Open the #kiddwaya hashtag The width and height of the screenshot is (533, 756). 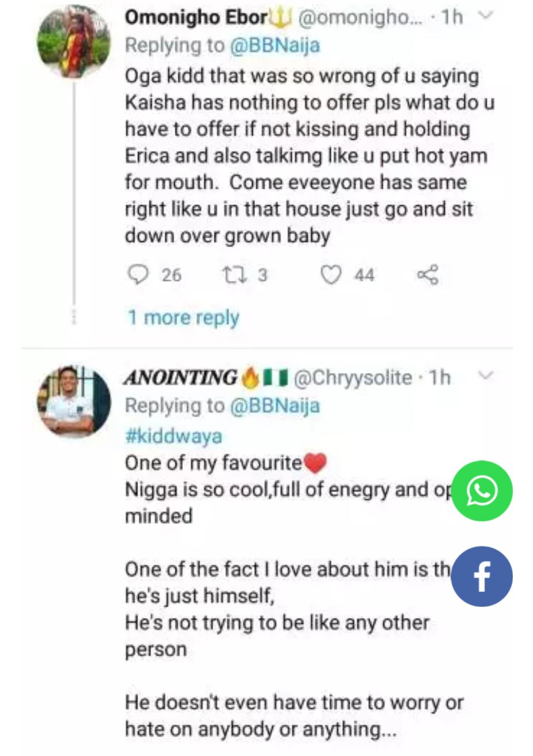coord(174,436)
